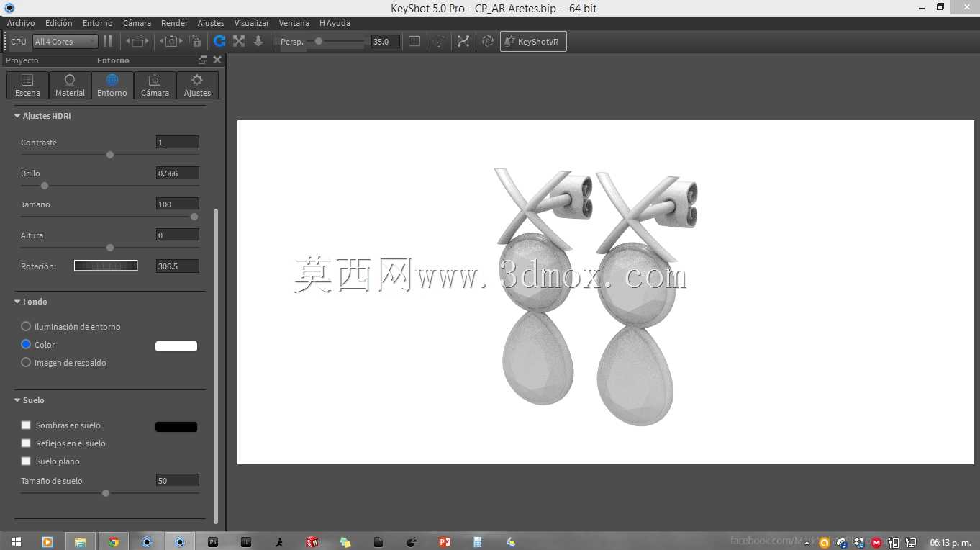The height and width of the screenshot is (550, 980).
Task: Open the Edición menu
Action: pos(59,23)
